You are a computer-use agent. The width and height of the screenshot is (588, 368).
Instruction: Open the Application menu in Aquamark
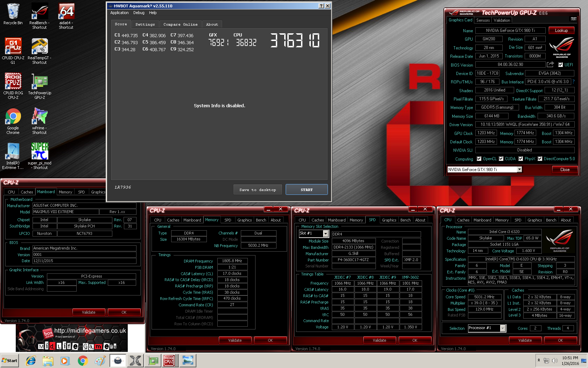119,13
